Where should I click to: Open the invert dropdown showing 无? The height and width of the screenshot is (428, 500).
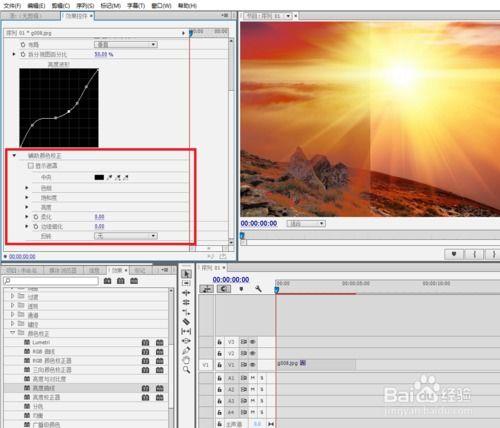click(x=126, y=236)
